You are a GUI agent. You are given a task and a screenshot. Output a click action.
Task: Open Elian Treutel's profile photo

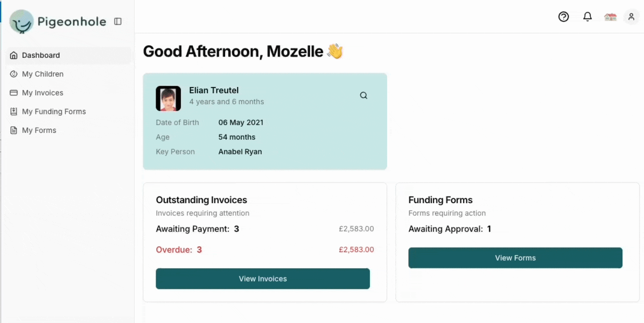click(x=168, y=99)
